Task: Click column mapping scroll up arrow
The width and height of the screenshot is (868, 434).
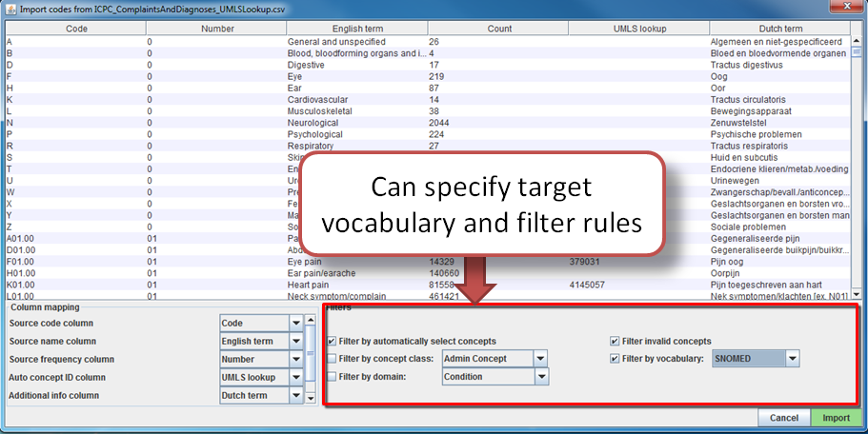Action: click(311, 320)
